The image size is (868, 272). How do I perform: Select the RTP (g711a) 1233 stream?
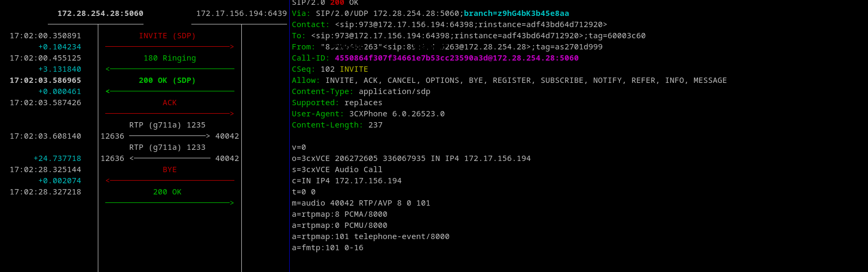(x=167, y=148)
